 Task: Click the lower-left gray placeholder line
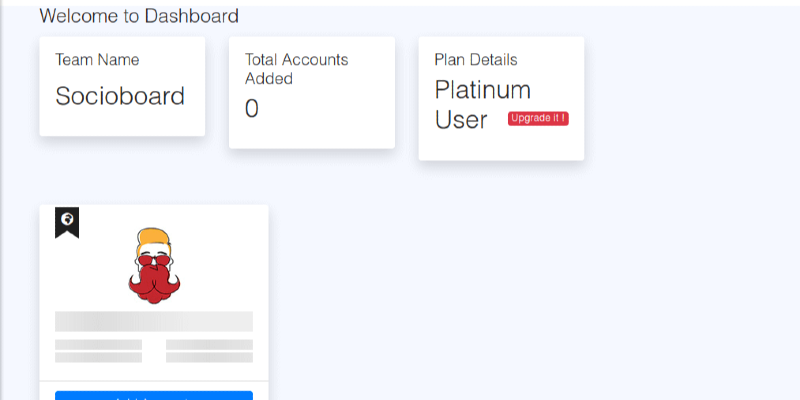point(98,357)
